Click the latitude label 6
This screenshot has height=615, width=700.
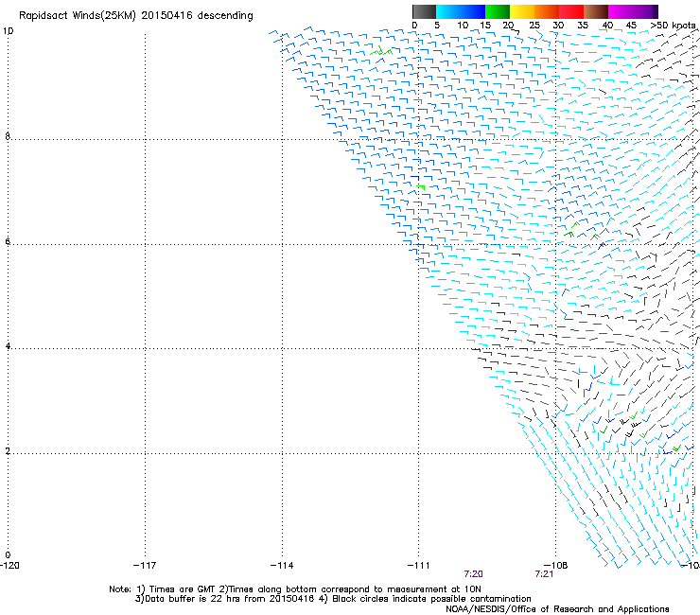8,241
